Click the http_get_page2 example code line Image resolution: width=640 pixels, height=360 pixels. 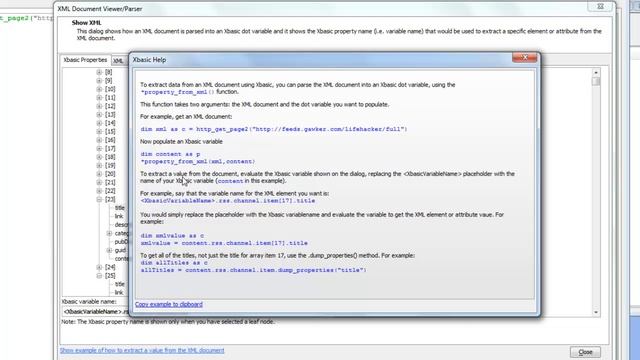274,129
